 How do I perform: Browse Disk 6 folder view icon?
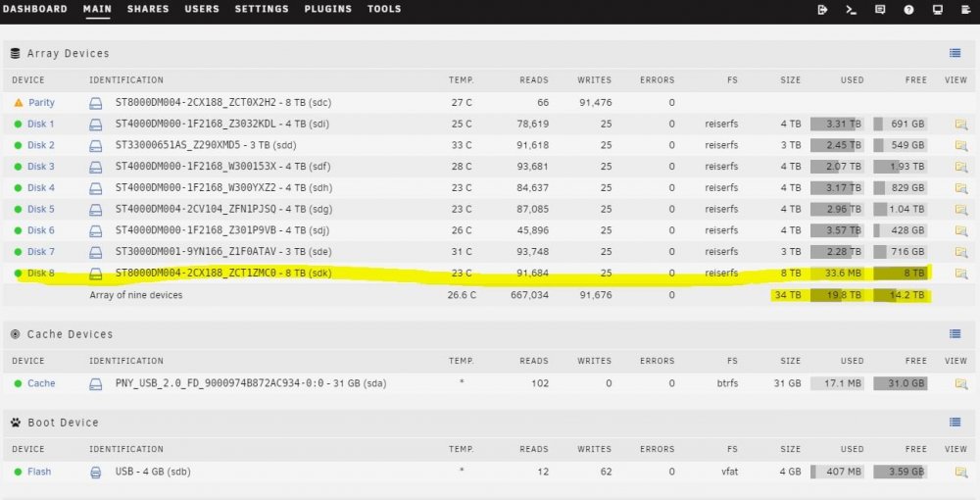[x=960, y=230]
